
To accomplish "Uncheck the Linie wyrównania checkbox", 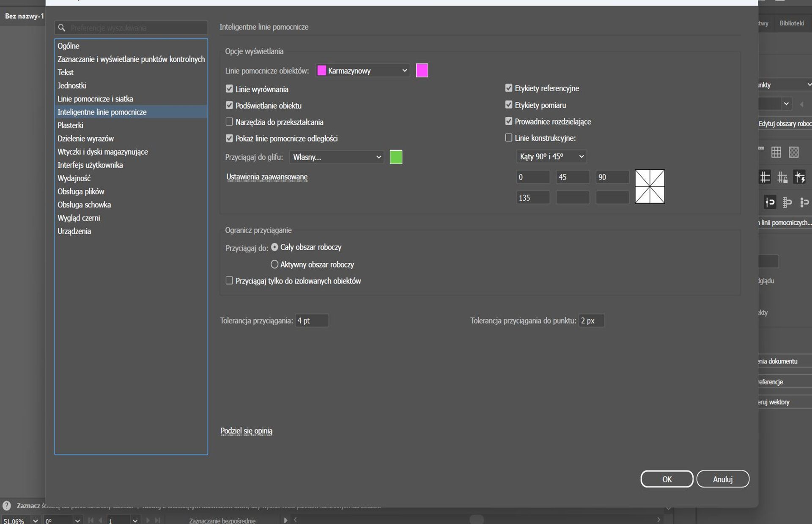I will pyautogui.click(x=229, y=89).
